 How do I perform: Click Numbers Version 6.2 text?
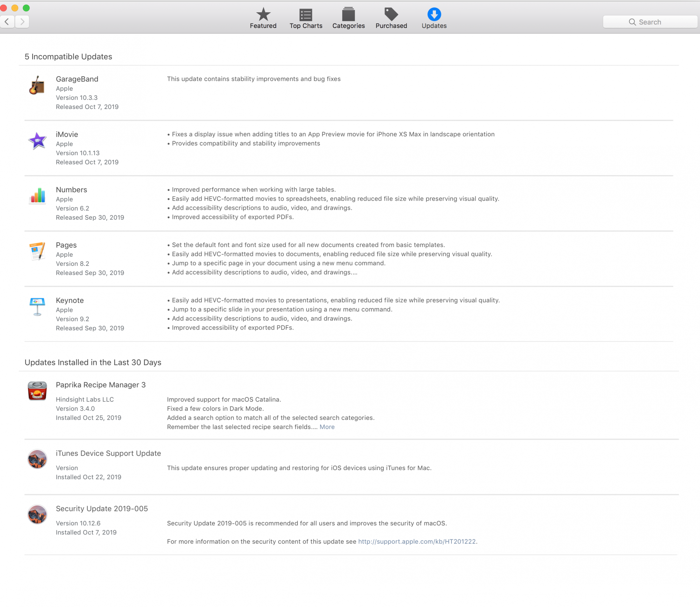pyautogui.click(x=72, y=208)
